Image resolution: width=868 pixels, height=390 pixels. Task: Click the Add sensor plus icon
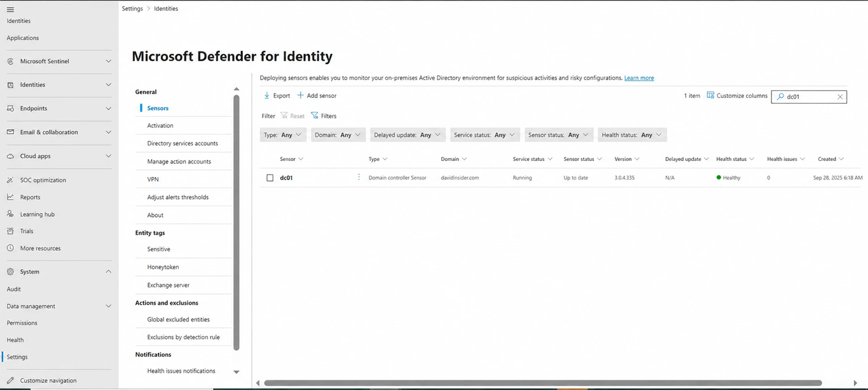[x=301, y=95]
